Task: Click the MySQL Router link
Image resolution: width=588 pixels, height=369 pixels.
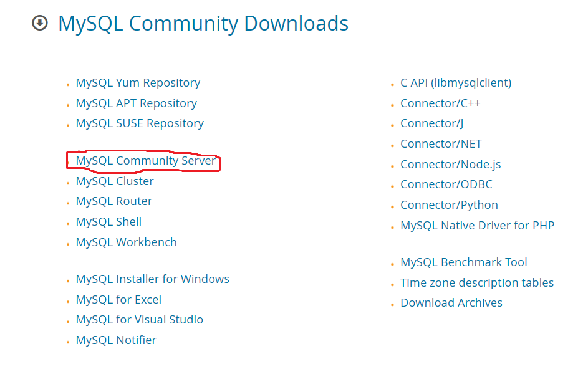Action: tap(114, 201)
